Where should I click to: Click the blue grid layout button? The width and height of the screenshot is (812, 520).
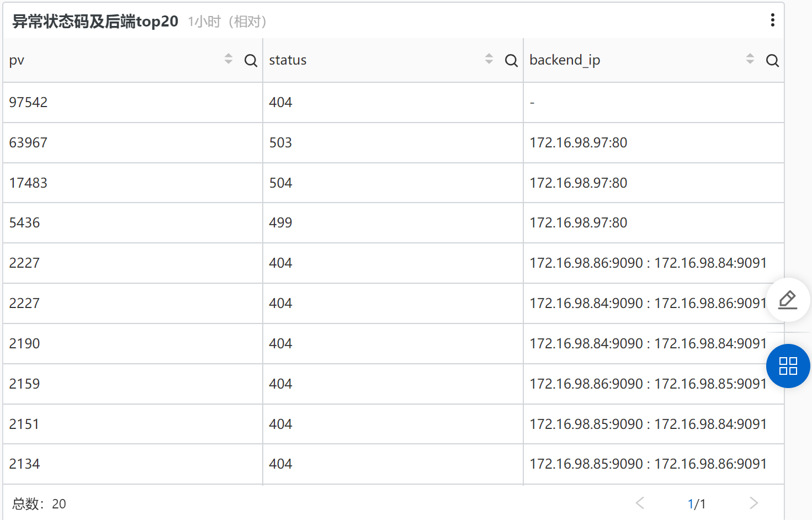click(x=788, y=366)
